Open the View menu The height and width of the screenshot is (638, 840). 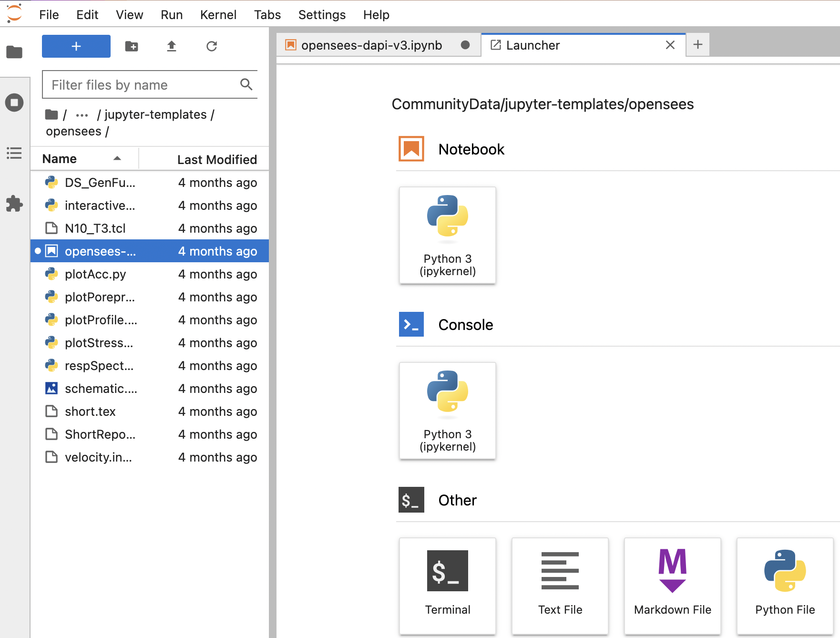point(130,15)
